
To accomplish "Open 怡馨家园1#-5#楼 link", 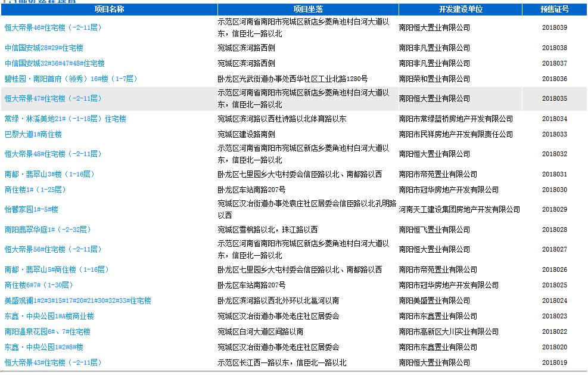I will [x=32, y=209].
